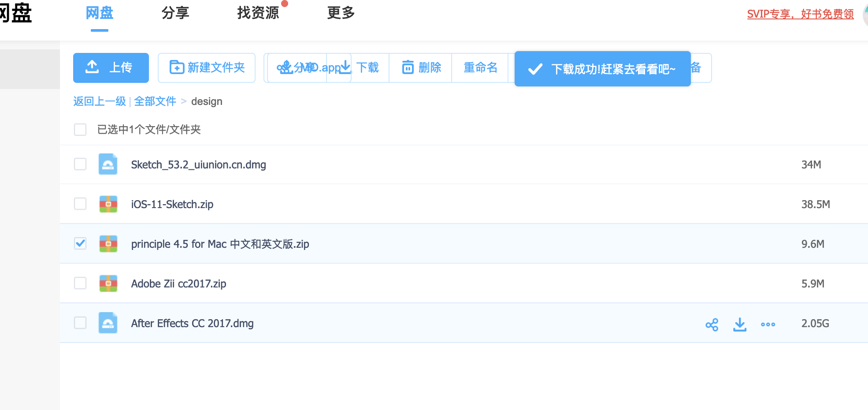Click the 下载成功 notification toast
The image size is (868, 410).
[x=603, y=69]
